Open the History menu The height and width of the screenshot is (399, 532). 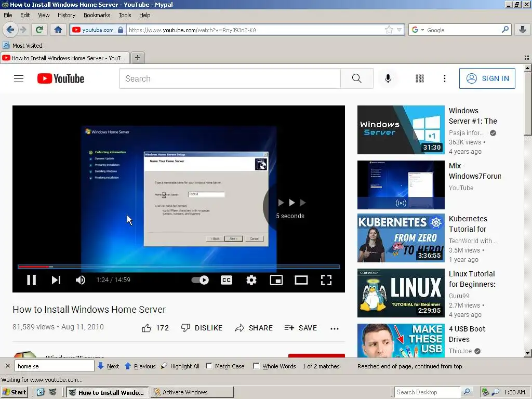pos(66,15)
